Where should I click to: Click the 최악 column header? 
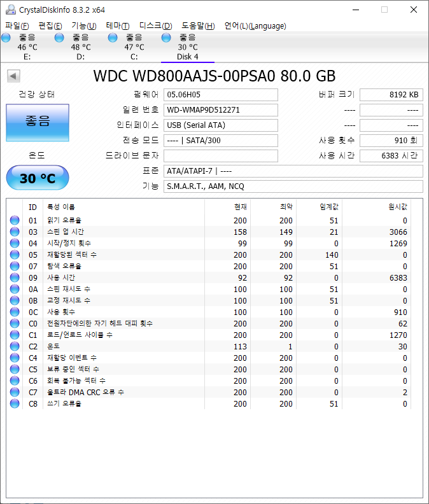point(273,207)
